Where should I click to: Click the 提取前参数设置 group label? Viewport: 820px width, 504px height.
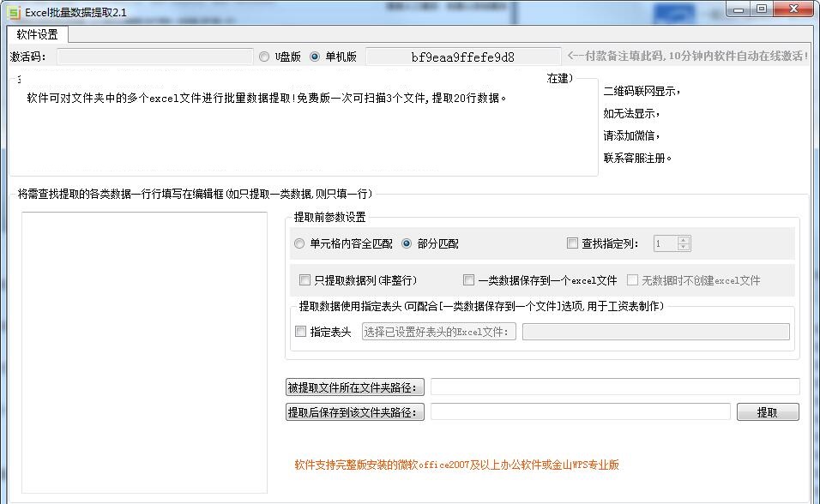tap(329, 217)
